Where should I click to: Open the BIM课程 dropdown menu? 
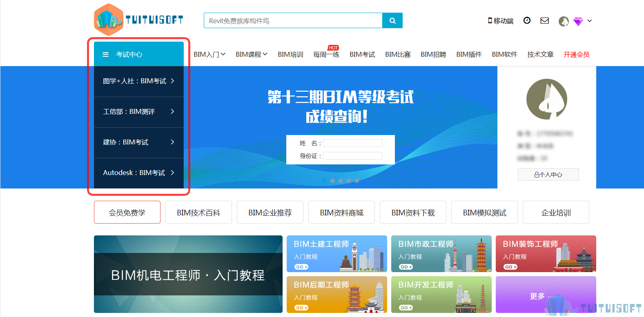pos(252,54)
